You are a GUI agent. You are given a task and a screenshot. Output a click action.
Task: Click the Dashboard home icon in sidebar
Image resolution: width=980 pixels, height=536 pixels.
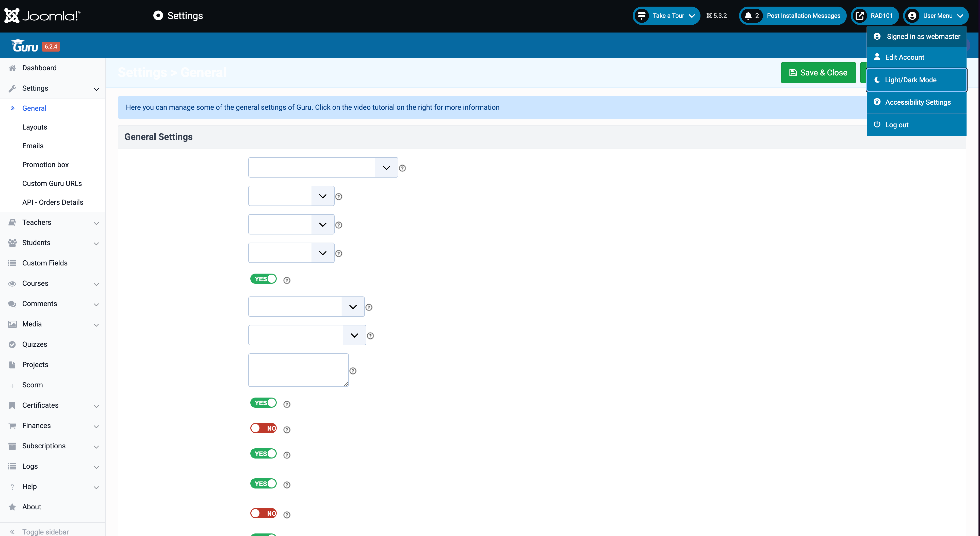click(12, 68)
